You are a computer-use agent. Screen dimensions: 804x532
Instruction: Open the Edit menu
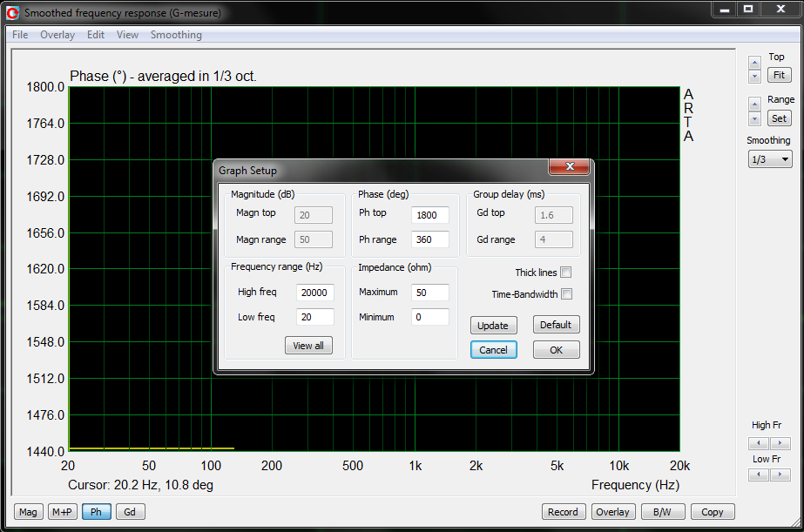pos(95,35)
